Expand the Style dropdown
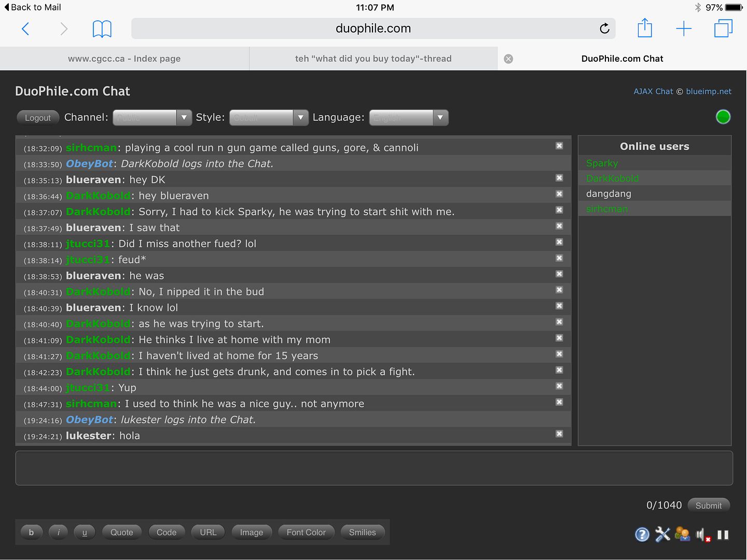Screen dimensions: 747x560 269,118
